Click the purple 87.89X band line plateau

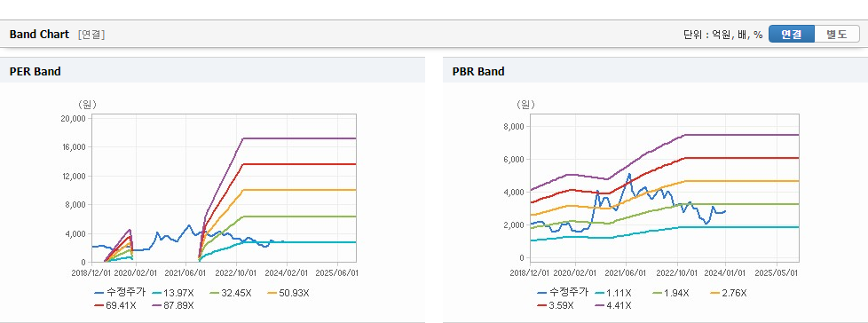pyautogui.click(x=299, y=138)
